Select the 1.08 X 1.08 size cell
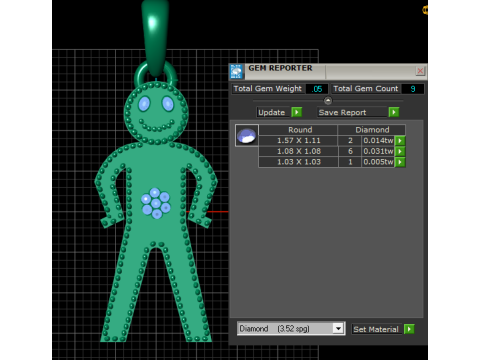The width and height of the screenshot is (480, 360). click(299, 151)
